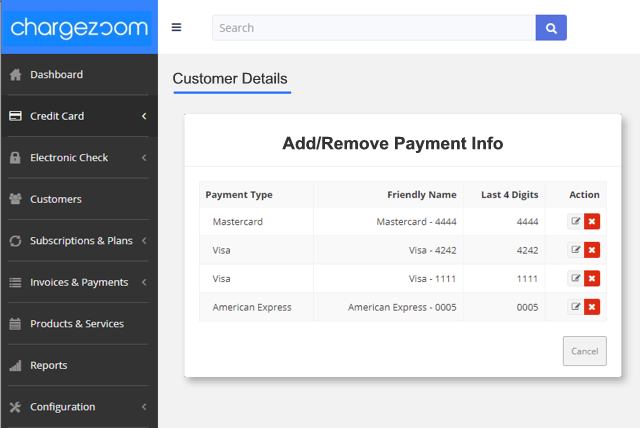The height and width of the screenshot is (428, 640).
Task: Click the last digits value 0005
Action: [x=527, y=308]
